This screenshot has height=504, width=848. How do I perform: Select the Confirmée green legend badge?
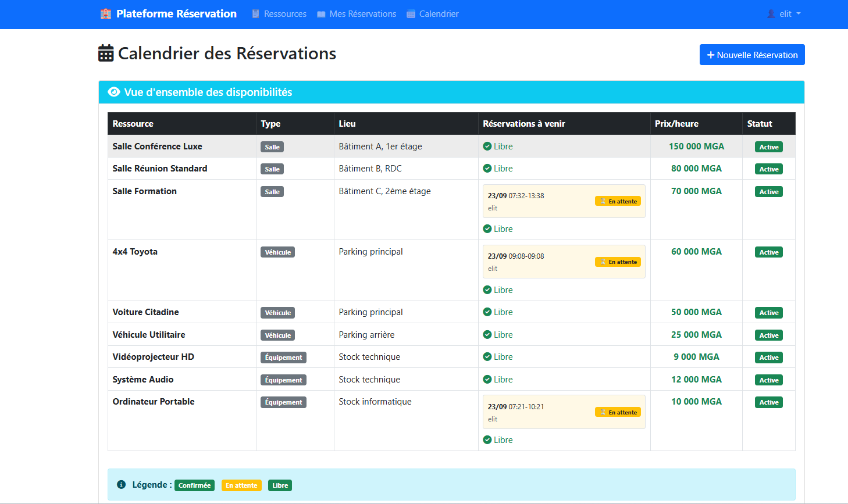pos(194,485)
